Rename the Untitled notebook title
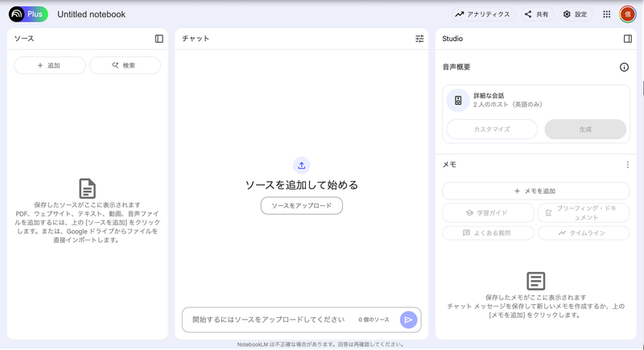Image resolution: width=644 pixels, height=350 pixels. 91,14
